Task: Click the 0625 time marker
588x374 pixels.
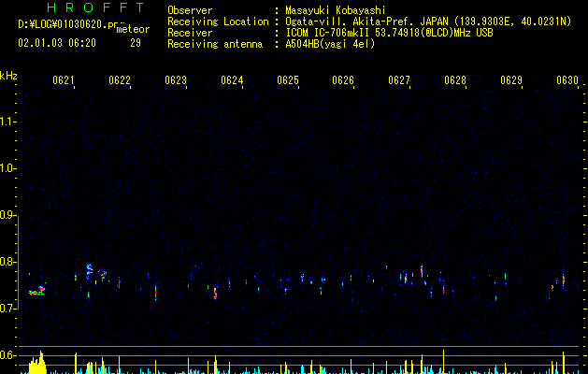Action: 288,80
